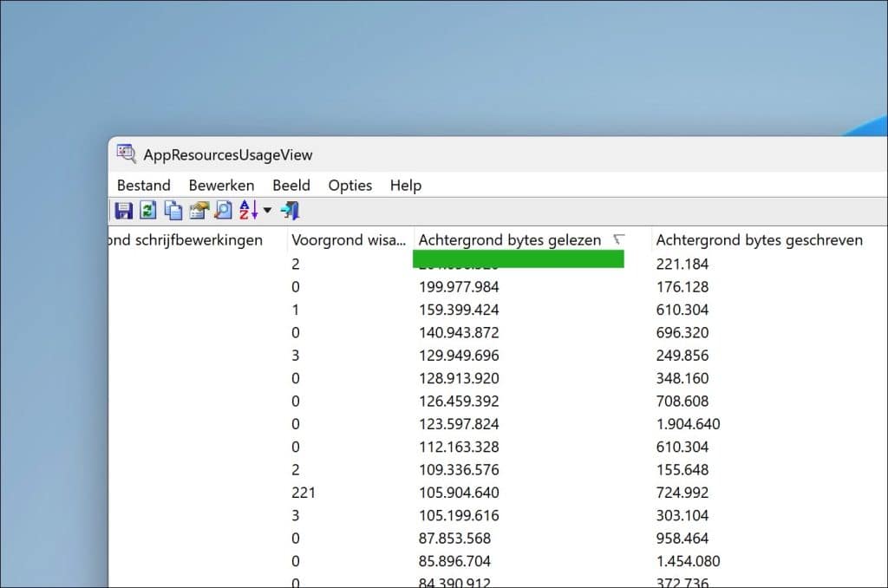The height and width of the screenshot is (588, 888).
Task: Refresh the list with the green arrows icon
Action: coord(148,211)
